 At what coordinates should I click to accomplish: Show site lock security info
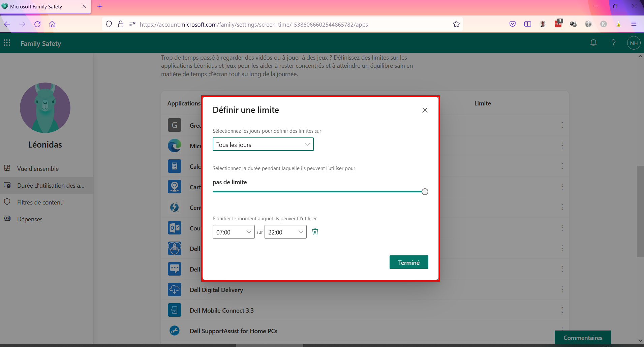[x=121, y=24]
